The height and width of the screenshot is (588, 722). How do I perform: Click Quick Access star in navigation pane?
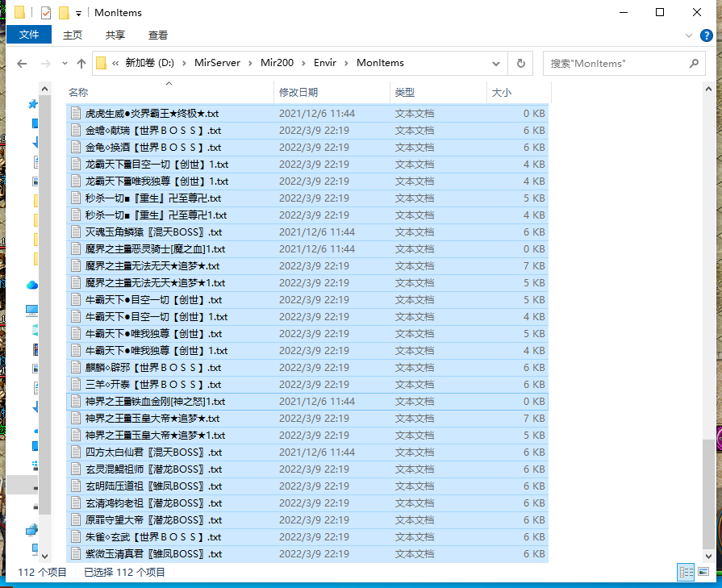point(33,104)
